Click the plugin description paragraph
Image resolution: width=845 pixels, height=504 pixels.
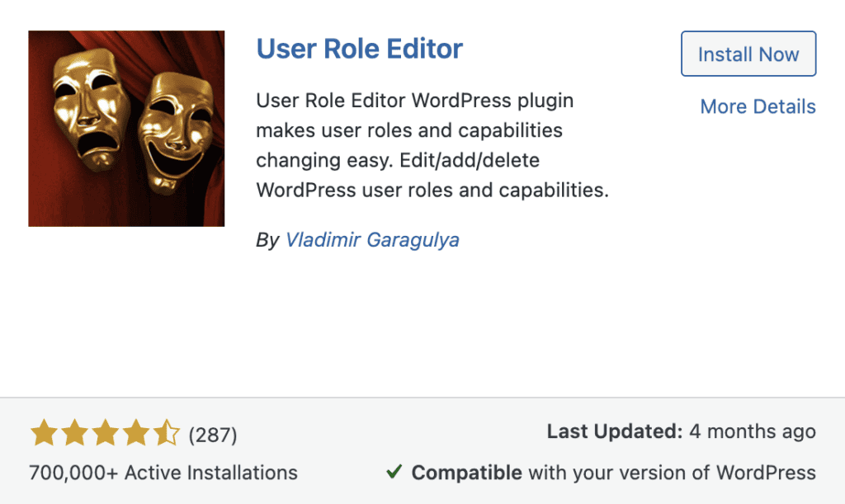tap(432, 145)
